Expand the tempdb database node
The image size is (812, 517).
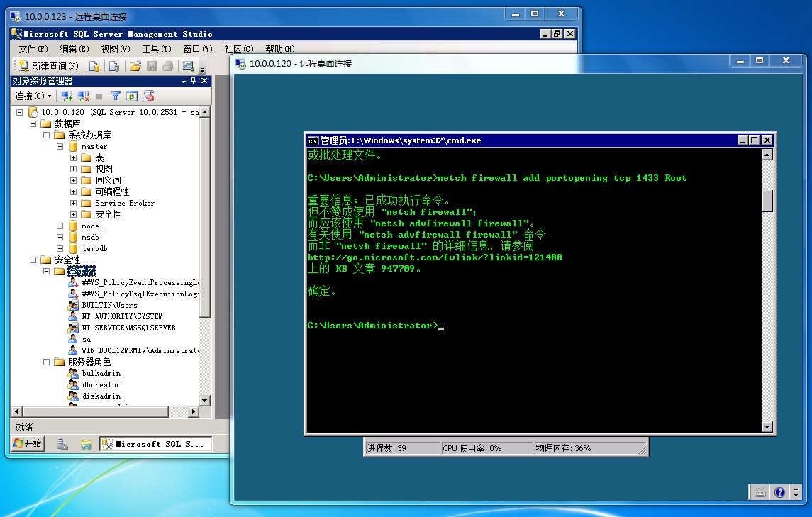(60, 249)
